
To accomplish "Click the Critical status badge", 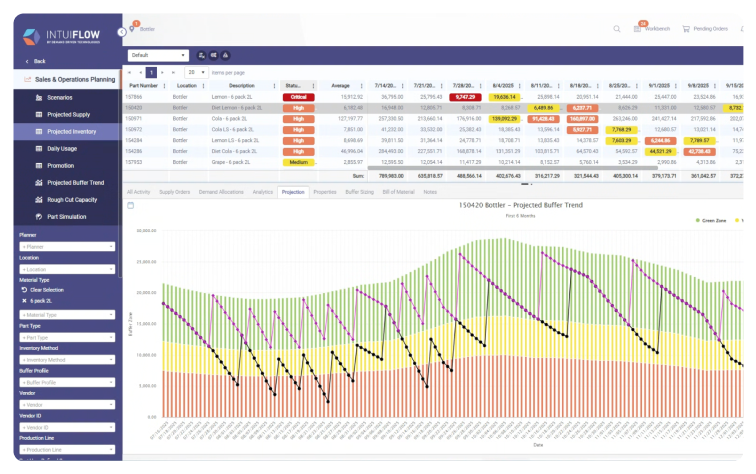I will [298, 97].
